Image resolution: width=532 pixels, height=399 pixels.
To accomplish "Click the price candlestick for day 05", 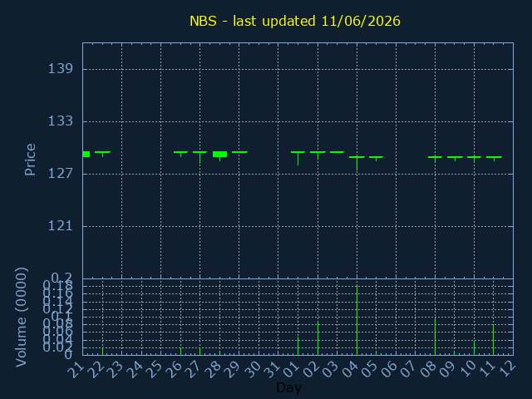I will [377, 159].
